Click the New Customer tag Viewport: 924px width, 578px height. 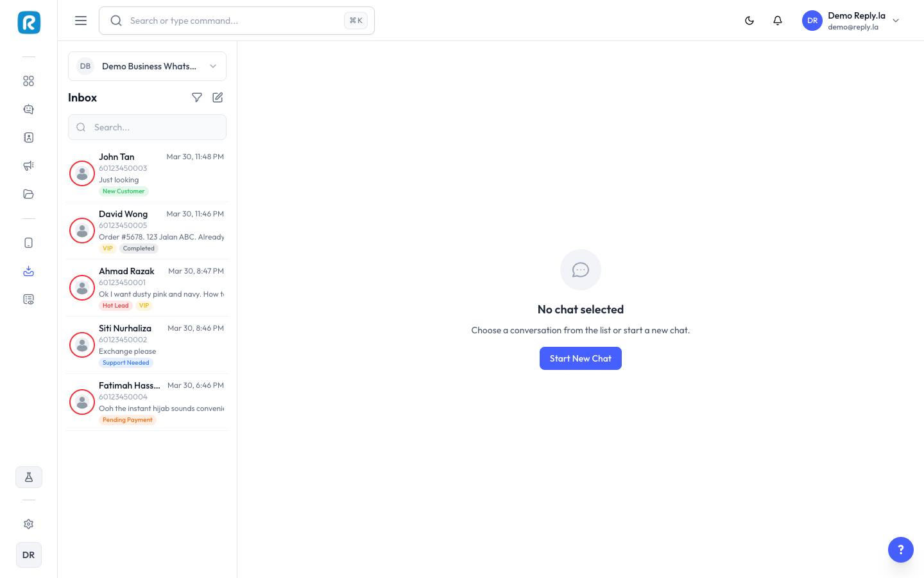[124, 191]
